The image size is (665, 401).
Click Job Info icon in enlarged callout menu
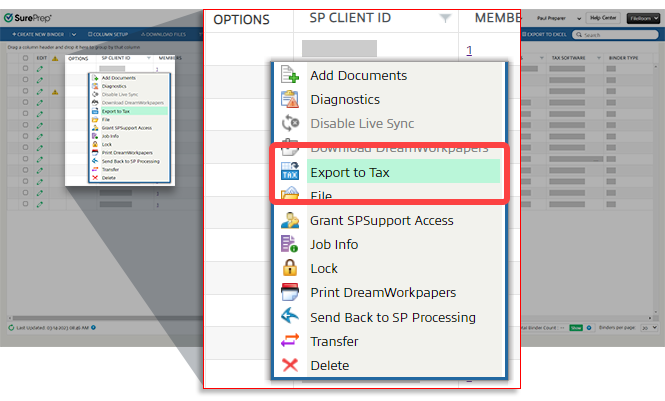(x=289, y=244)
